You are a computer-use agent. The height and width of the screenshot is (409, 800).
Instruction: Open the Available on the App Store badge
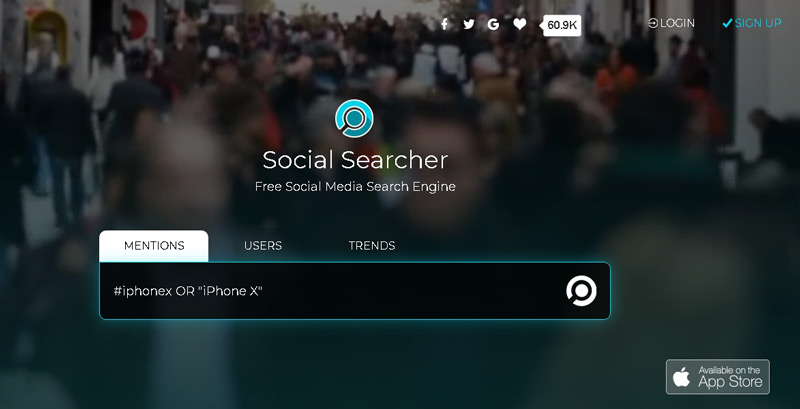(x=717, y=377)
